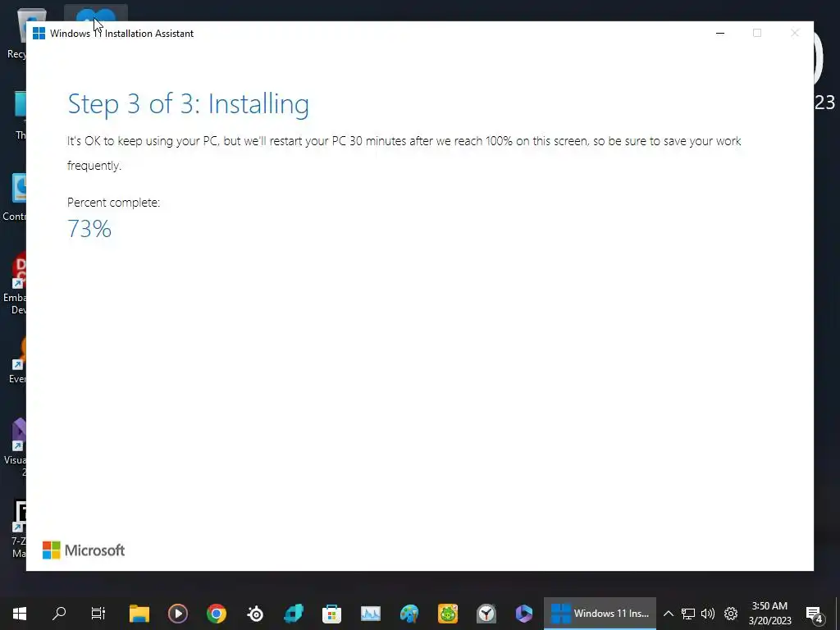Open the teal cube app on taskbar
840x630 pixels.
click(294, 614)
